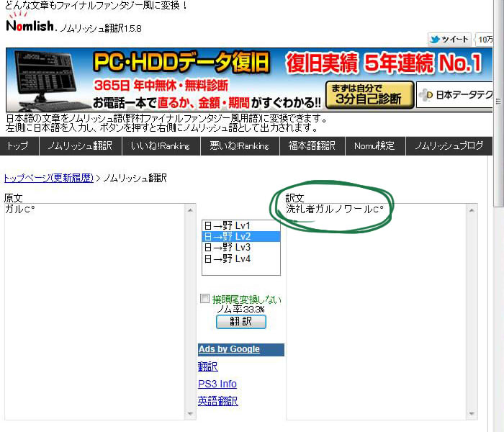The width and height of the screenshot is (504, 432).
Task: Select 日→野 Lv2 in the level list
Action: pos(240,237)
